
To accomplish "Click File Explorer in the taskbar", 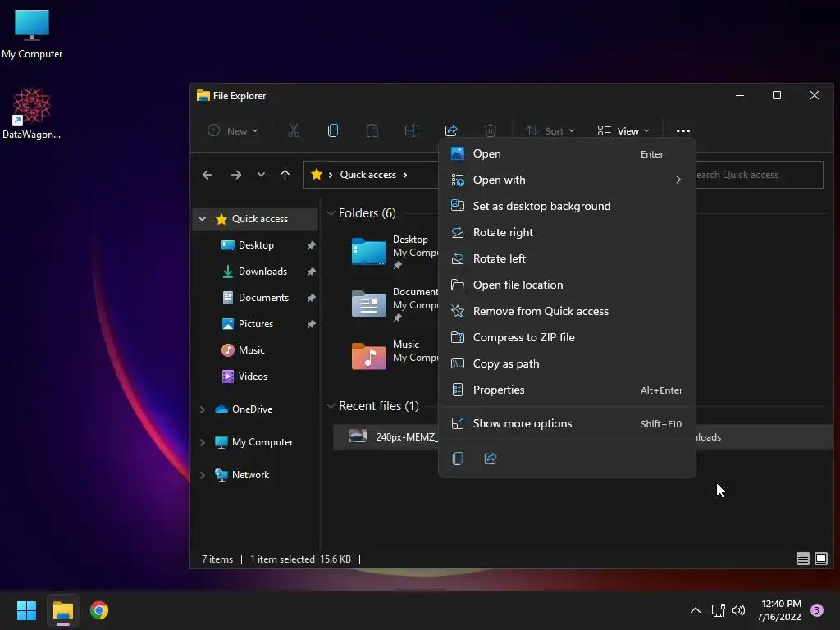I will [62, 610].
